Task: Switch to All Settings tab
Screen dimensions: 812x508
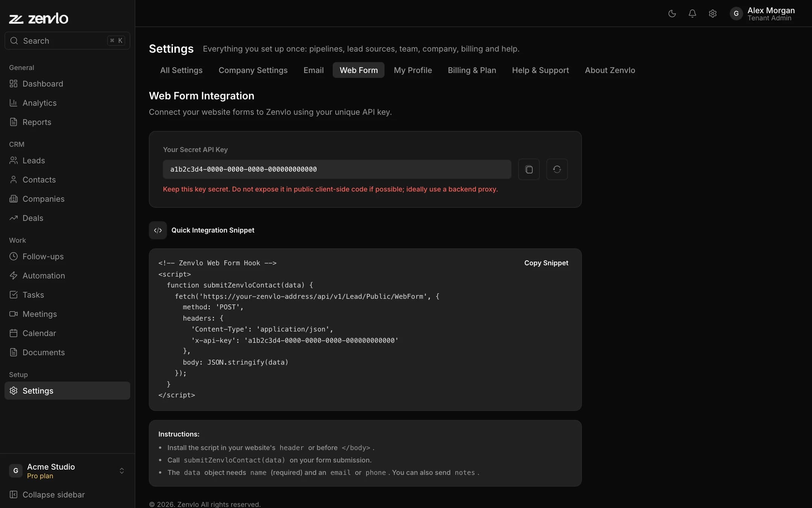Action: click(x=181, y=70)
